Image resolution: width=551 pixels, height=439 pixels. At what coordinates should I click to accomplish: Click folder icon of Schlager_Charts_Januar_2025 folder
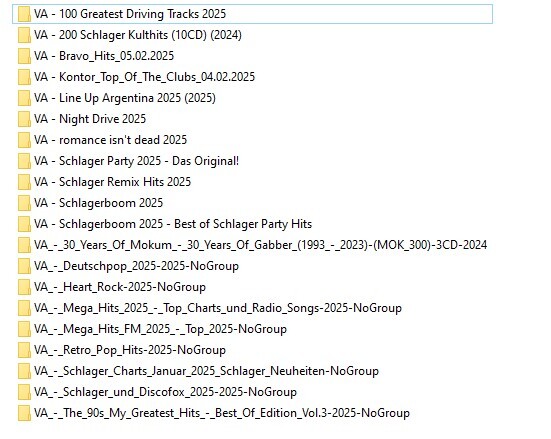click(24, 372)
